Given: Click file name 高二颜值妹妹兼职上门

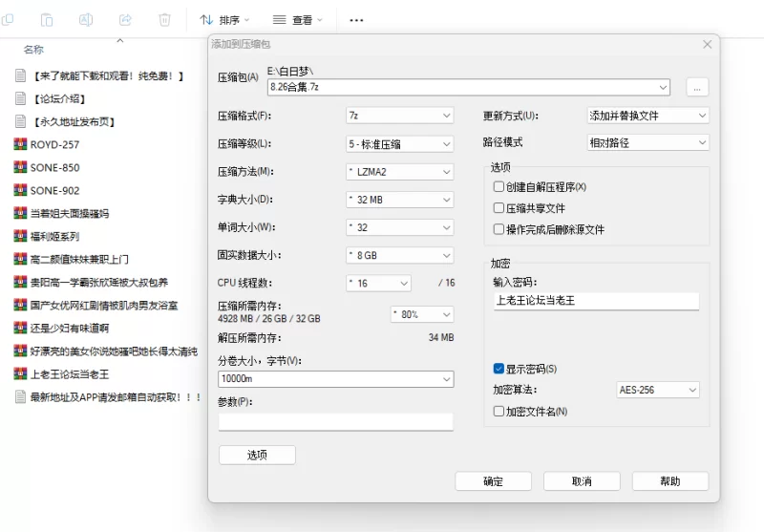Looking at the screenshot, I should 79,259.
